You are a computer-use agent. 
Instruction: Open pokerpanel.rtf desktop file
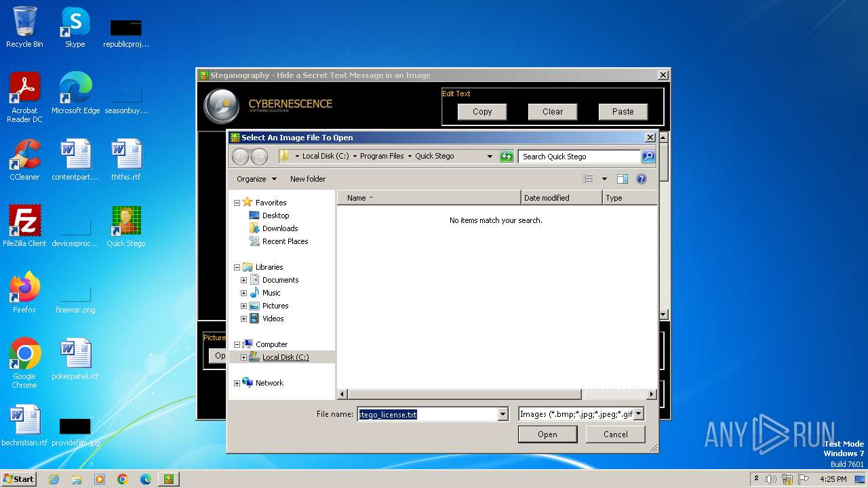pos(75,359)
